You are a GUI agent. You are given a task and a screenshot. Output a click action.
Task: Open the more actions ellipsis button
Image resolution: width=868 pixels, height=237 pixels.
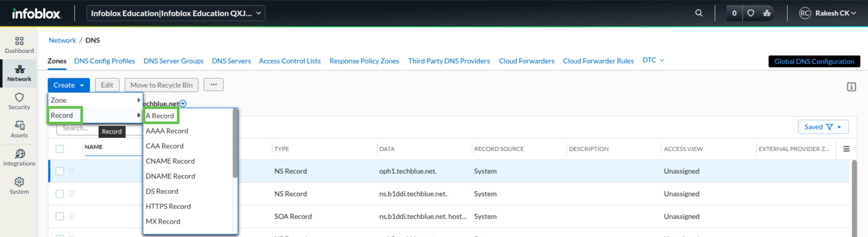(214, 85)
